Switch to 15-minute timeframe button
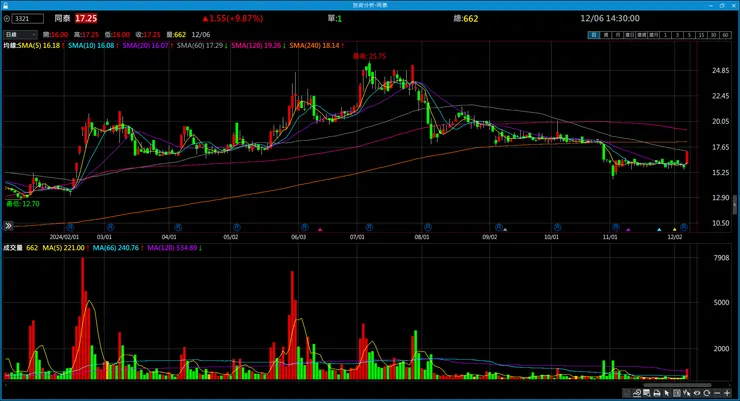This screenshot has height=401, width=740. [x=701, y=35]
